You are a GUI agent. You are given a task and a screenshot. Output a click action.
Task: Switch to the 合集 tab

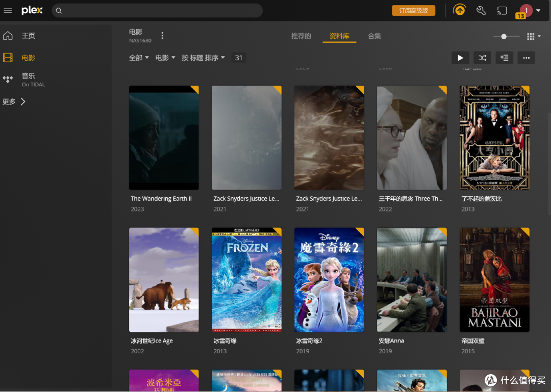click(x=374, y=36)
